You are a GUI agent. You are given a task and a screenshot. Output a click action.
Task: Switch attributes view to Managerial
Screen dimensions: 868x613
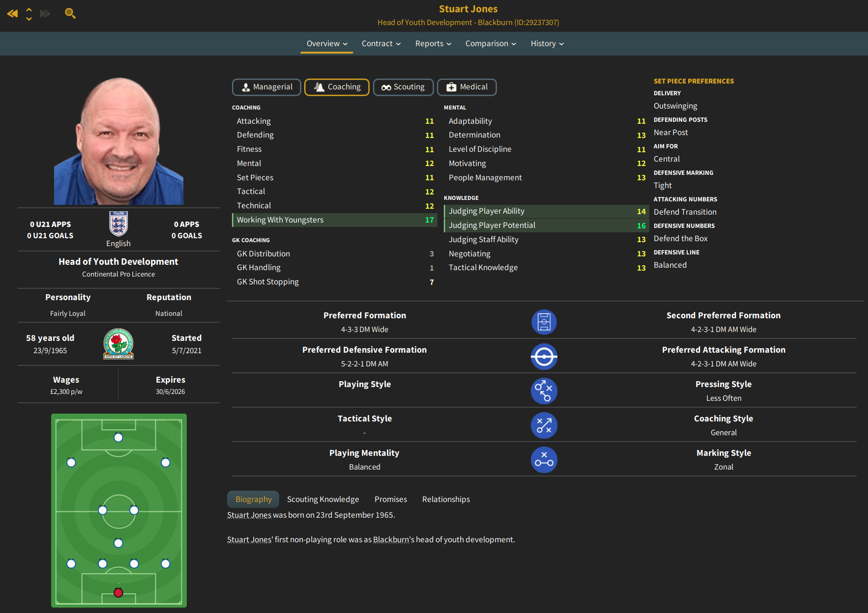(266, 87)
